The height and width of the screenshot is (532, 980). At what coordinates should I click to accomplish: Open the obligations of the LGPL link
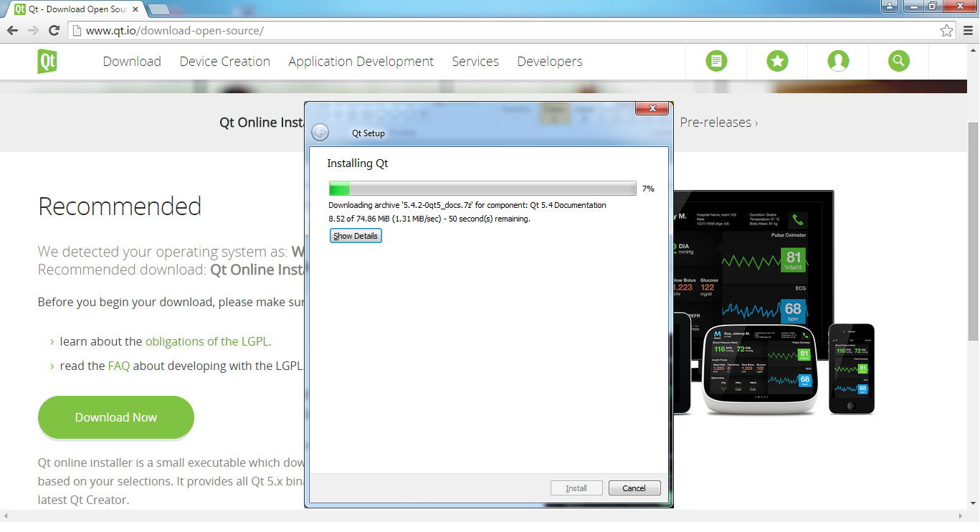click(x=208, y=341)
